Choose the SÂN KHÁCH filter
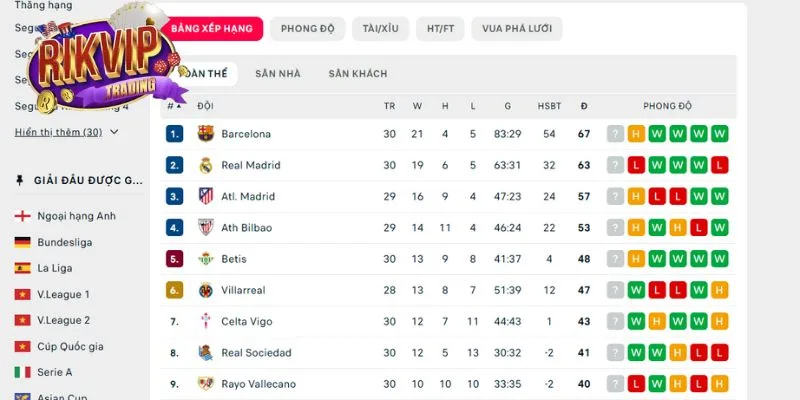Viewport: 800px width, 400px height. coord(357,74)
